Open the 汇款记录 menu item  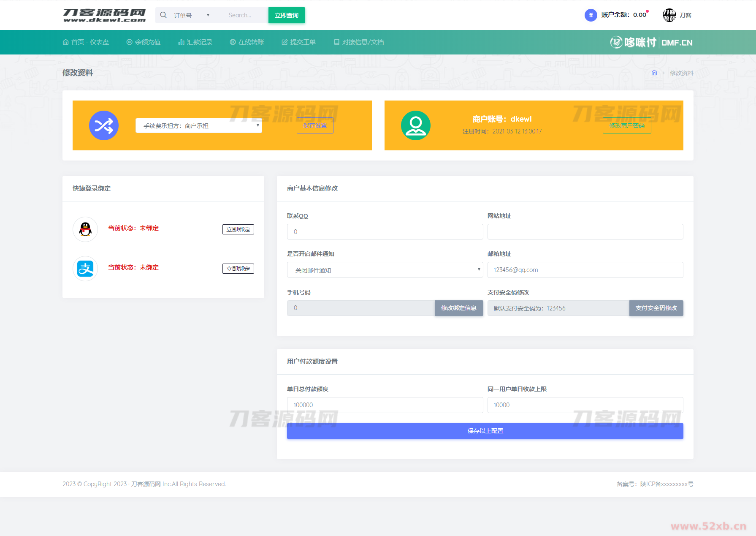coord(195,42)
